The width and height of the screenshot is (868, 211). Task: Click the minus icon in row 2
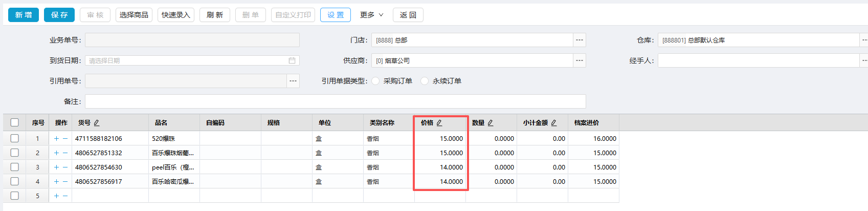click(x=65, y=153)
